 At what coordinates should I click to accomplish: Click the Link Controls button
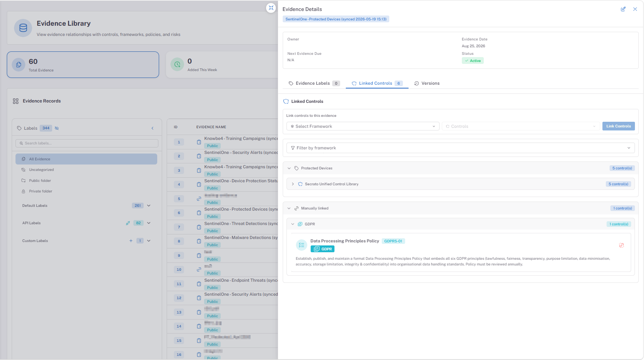(x=618, y=126)
